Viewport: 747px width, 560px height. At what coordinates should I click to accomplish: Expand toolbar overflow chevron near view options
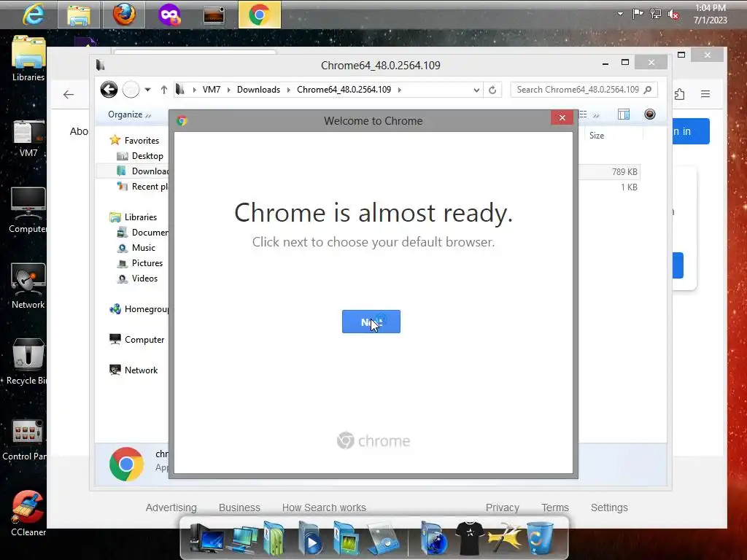click(595, 114)
